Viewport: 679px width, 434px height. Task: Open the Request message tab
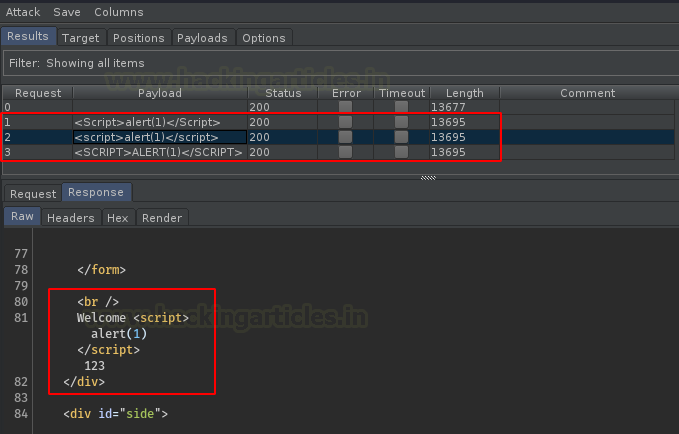point(33,194)
